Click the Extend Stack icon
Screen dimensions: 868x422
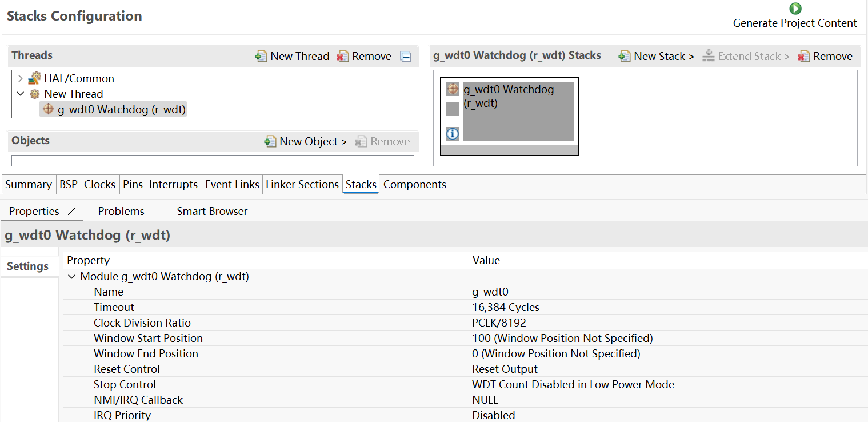click(x=709, y=56)
